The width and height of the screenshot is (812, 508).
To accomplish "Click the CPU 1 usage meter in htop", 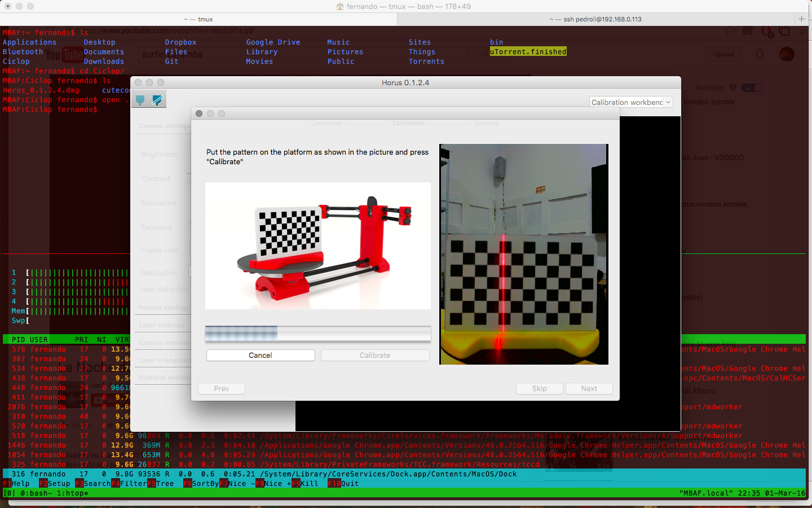I will pyautogui.click(x=70, y=273).
